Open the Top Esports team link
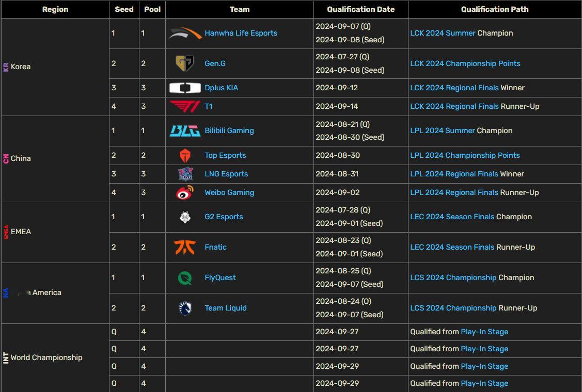582x392 pixels. click(225, 155)
